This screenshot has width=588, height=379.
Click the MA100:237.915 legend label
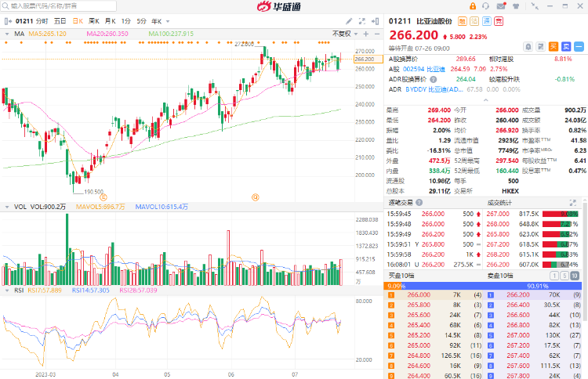click(x=171, y=34)
